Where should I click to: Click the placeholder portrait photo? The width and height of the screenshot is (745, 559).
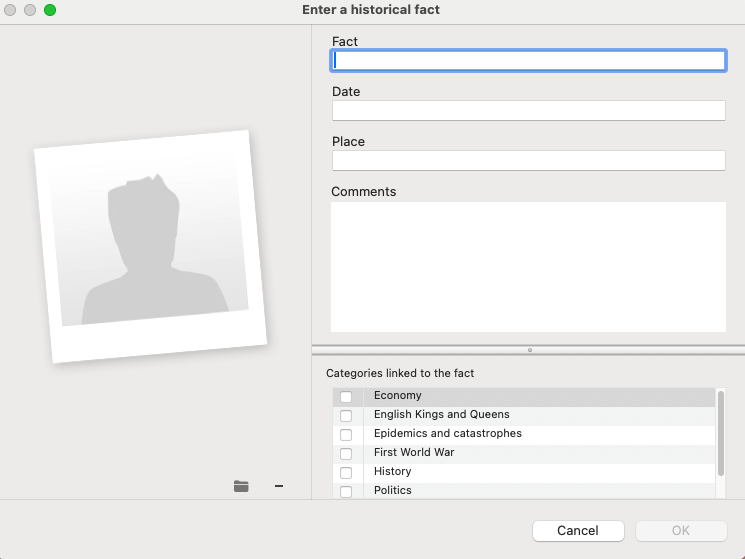pos(150,246)
